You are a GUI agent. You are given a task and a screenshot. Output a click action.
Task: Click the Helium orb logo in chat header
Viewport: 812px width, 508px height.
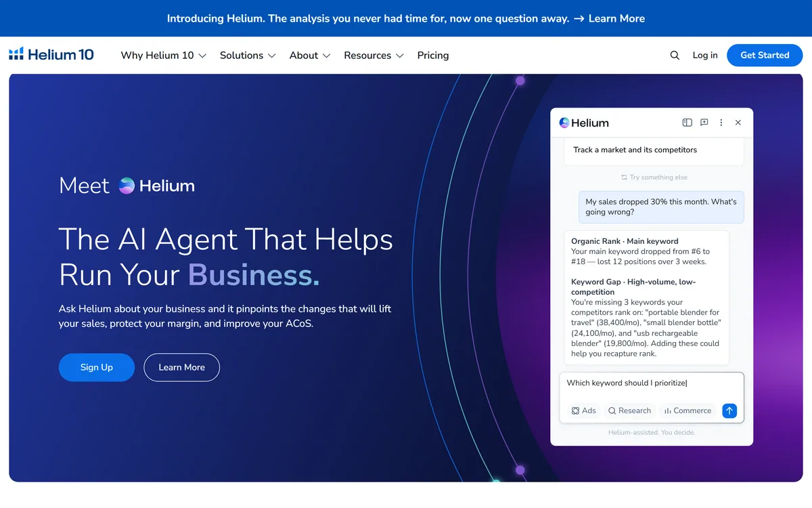coord(564,123)
